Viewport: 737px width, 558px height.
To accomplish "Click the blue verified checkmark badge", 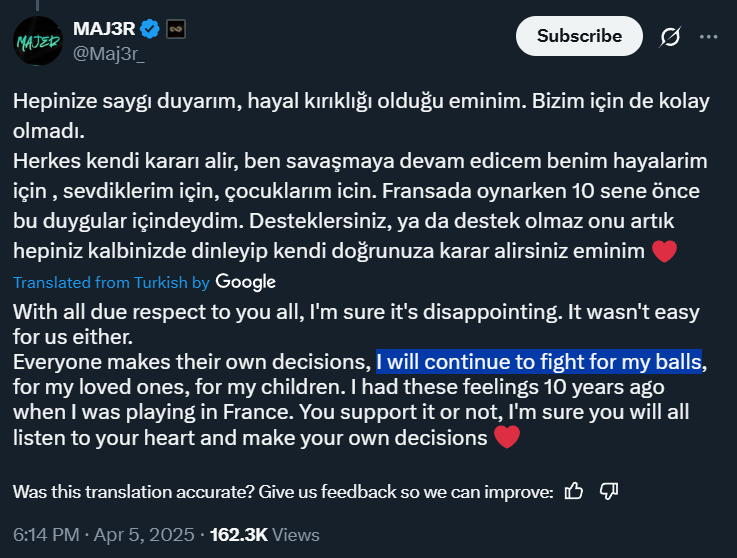I will (x=150, y=29).
